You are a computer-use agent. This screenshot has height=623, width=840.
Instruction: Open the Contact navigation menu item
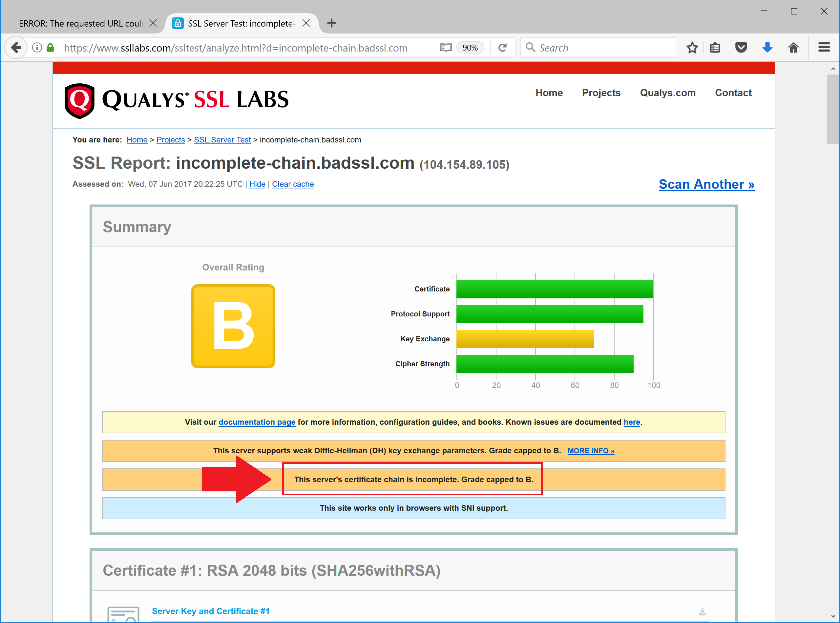[733, 93]
